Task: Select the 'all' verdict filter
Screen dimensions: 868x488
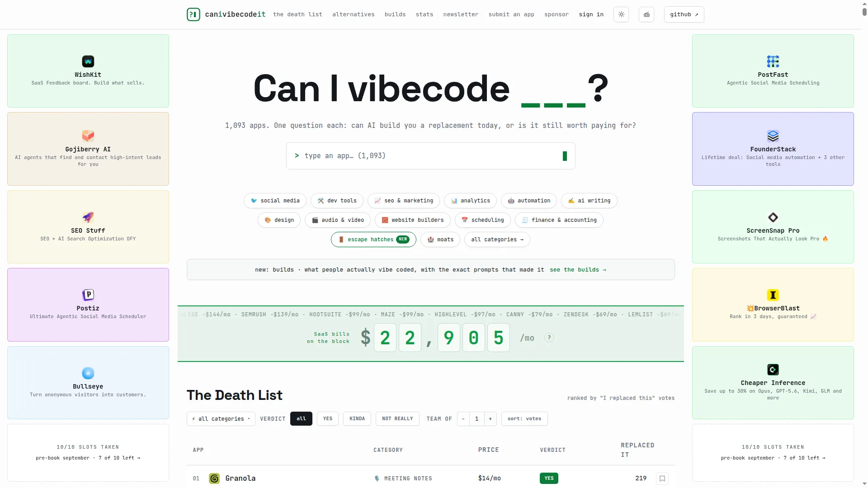Action: pyautogui.click(x=301, y=419)
